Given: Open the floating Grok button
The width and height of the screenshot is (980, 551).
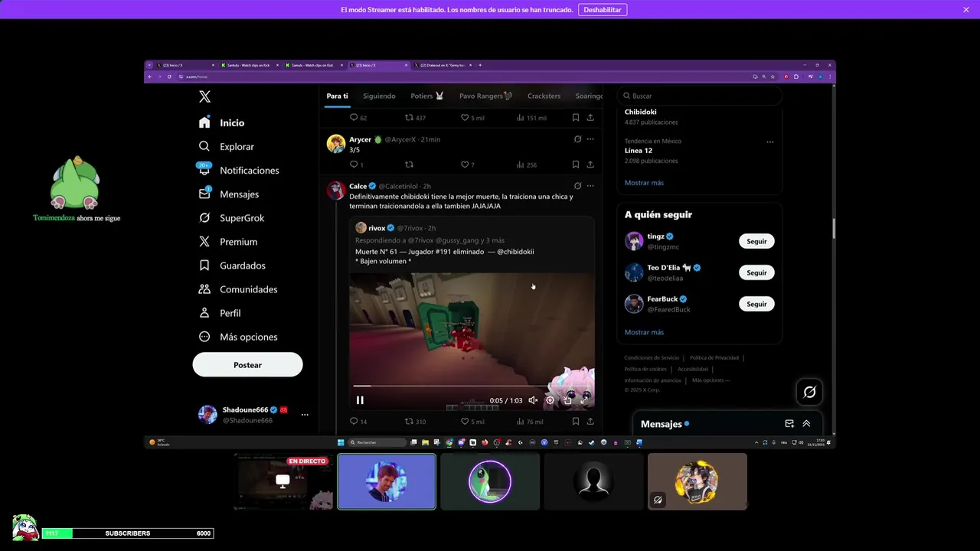Looking at the screenshot, I should pyautogui.click(x=809, y=392).
